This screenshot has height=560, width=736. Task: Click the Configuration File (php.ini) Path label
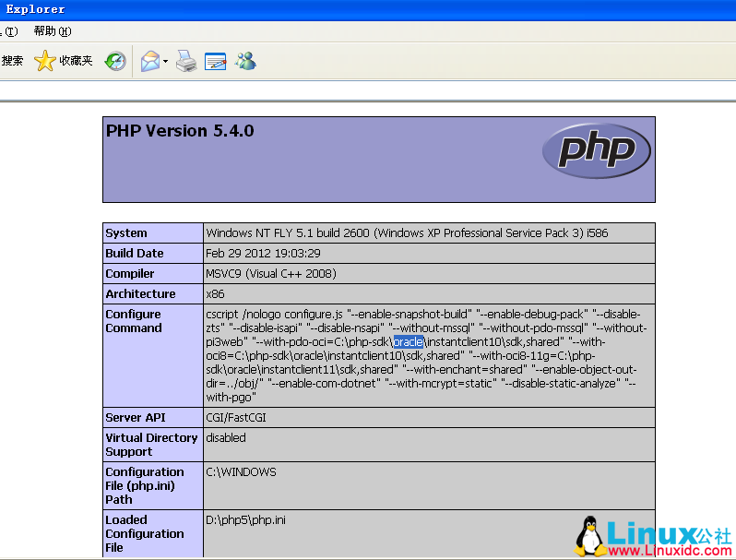coord(145,486)
